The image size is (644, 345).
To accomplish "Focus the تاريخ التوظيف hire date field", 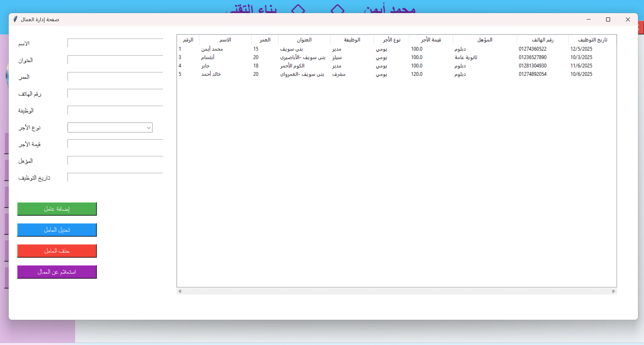I will click(x=115, y=177).
